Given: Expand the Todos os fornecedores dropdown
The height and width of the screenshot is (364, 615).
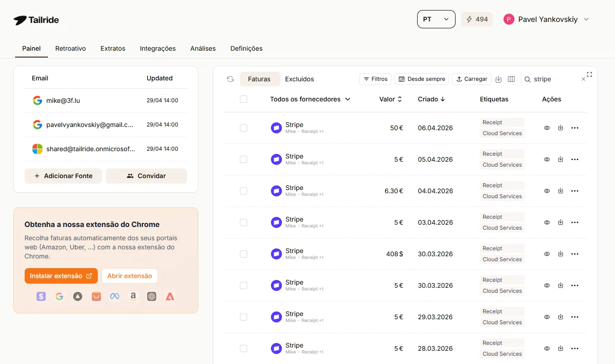Looking at the screenshot, I should click(x=310, y=99).
